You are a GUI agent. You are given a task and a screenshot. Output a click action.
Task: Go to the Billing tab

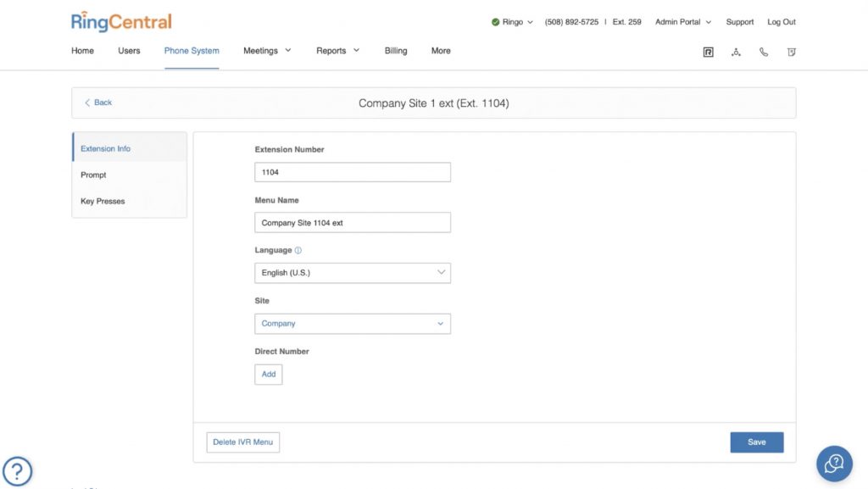click(x=395, y=51)
